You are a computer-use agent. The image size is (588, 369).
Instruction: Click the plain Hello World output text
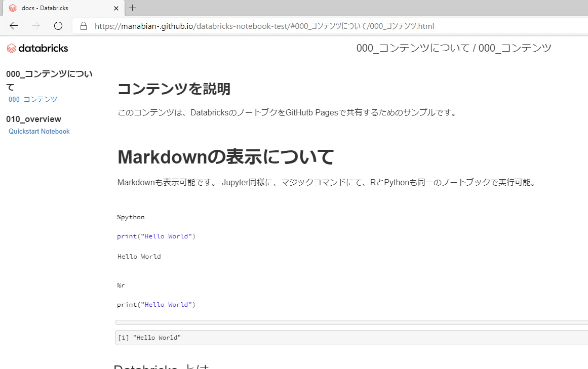[139, 257]
